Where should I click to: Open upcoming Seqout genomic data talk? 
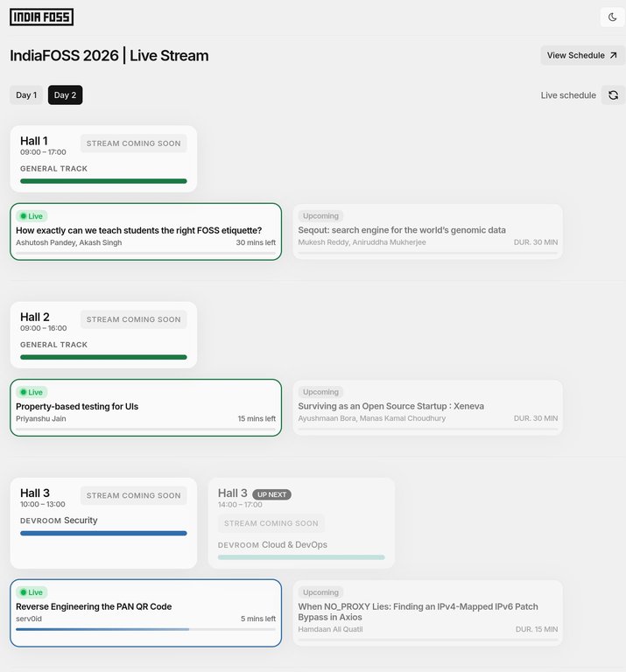click(427, 231)
